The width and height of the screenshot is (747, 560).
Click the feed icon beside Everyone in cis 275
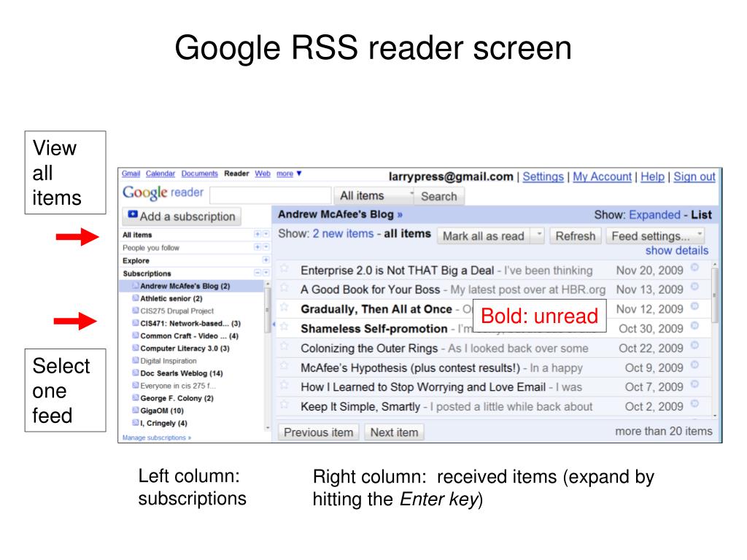pos(135,385)
